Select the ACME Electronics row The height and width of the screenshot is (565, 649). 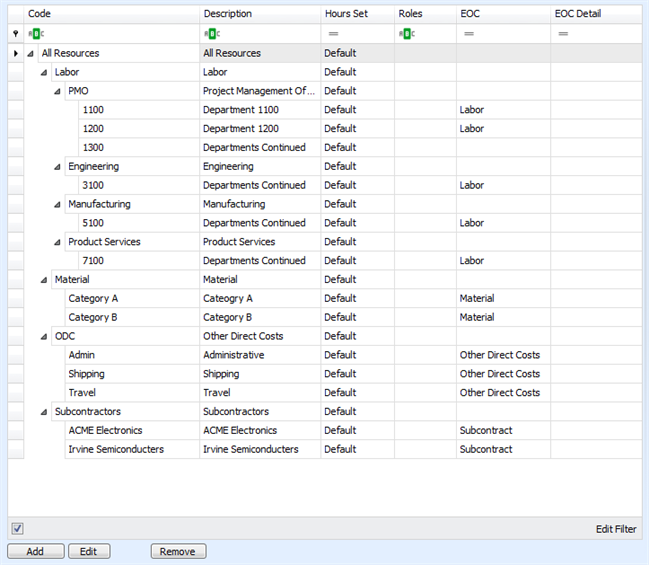(x=105, y=431)
